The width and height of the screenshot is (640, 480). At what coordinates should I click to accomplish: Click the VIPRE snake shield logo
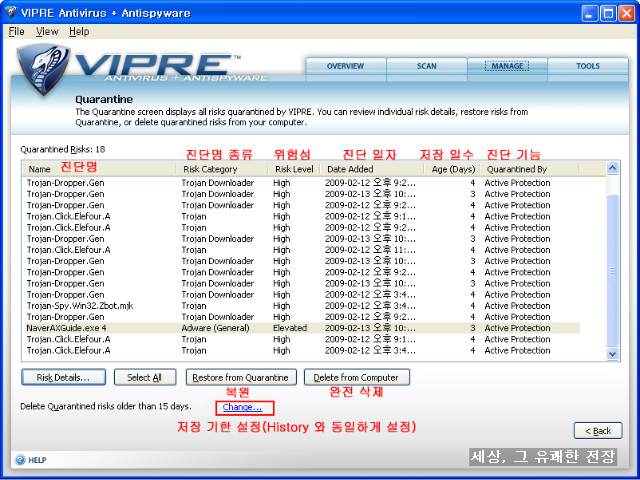click(42, 69)
